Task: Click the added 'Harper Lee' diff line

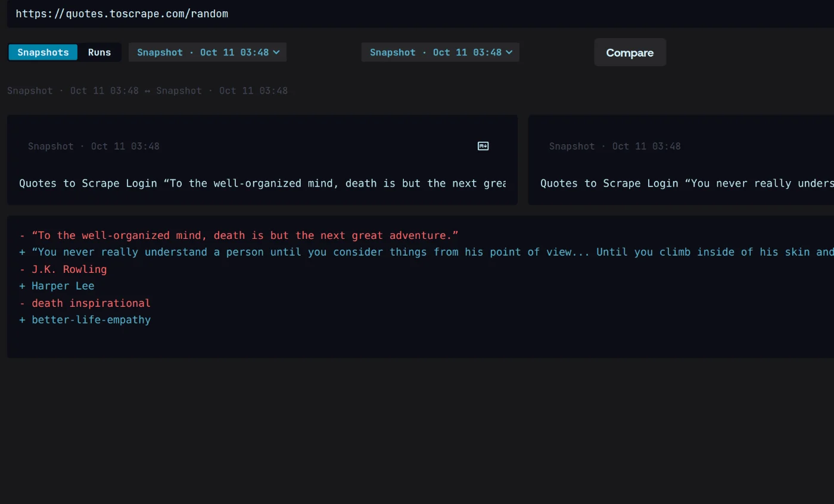Action: (x=57, y=286)
